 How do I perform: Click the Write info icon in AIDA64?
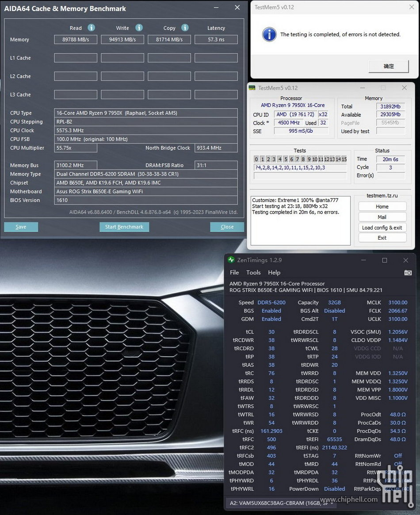pos(139,28)
